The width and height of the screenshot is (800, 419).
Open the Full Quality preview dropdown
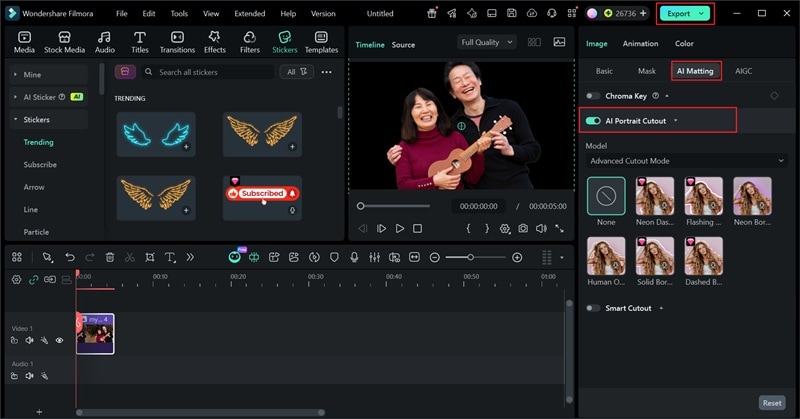tap(487, 42)
